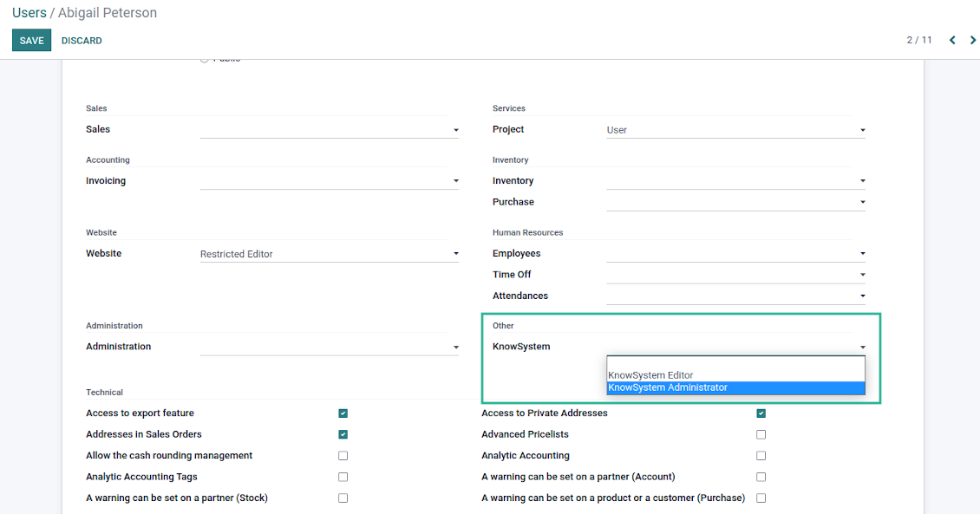Click the Abigail Peterson breadcrumb text

click(x=108, y=12)
